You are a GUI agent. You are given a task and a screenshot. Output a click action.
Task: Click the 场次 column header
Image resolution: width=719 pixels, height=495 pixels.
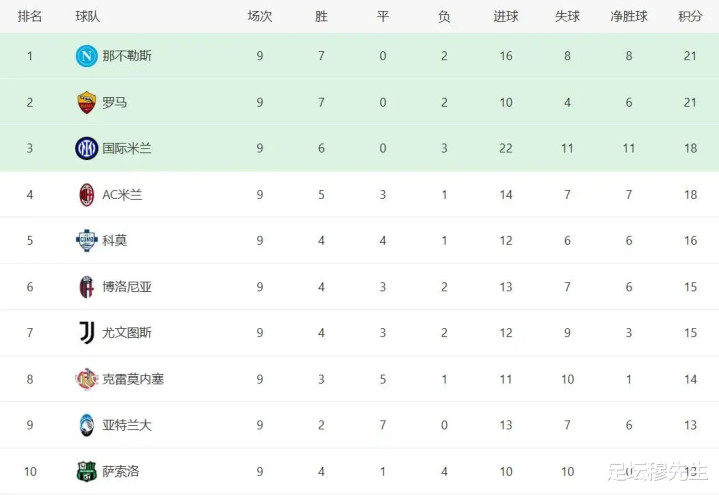tap(260, 17)
